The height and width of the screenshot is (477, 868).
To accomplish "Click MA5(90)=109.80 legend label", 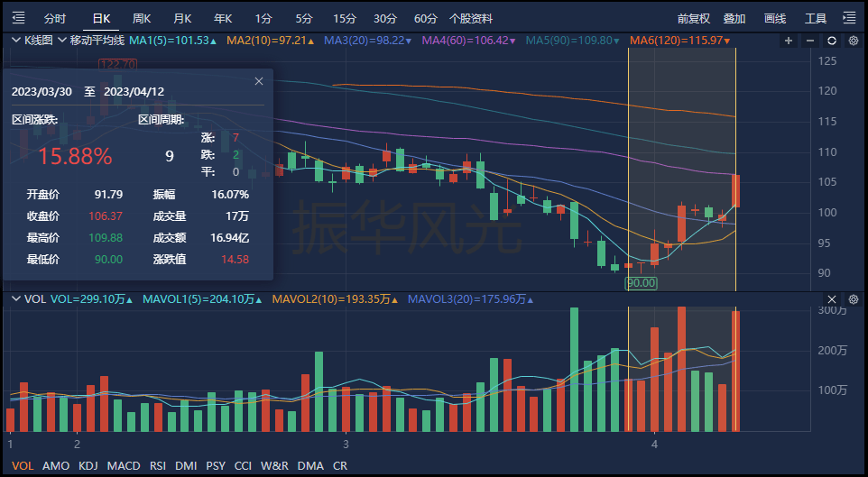I will (x=572, y=41).
